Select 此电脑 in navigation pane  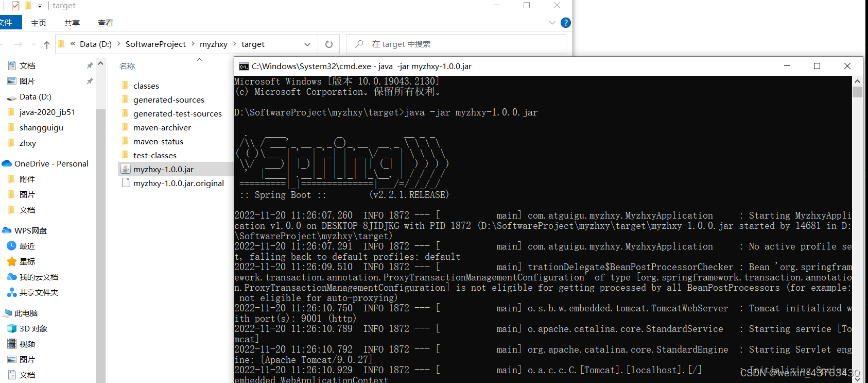point(26,313)
